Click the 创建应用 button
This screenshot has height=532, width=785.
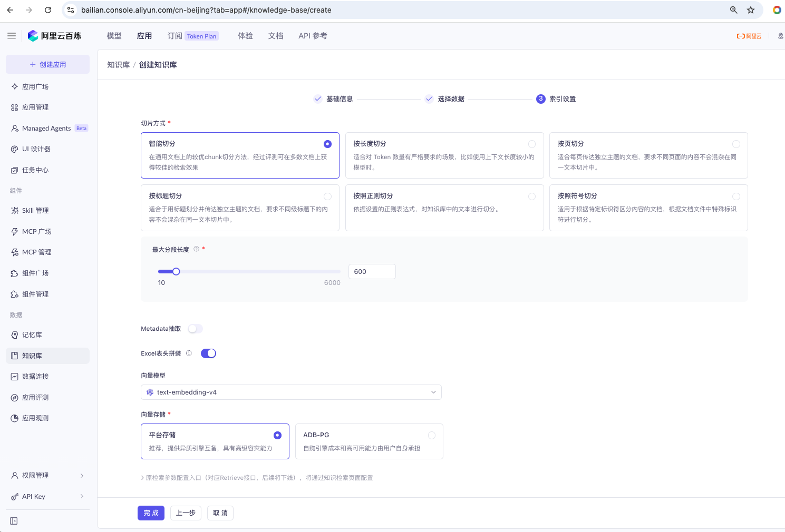48,65
